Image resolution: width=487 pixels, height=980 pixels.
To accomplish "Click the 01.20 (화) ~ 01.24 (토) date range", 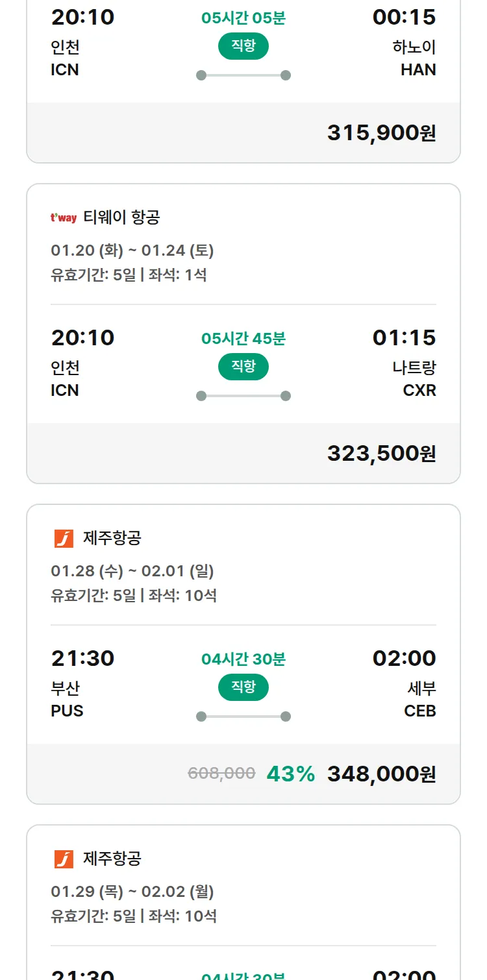I will (x=132, y=251).
